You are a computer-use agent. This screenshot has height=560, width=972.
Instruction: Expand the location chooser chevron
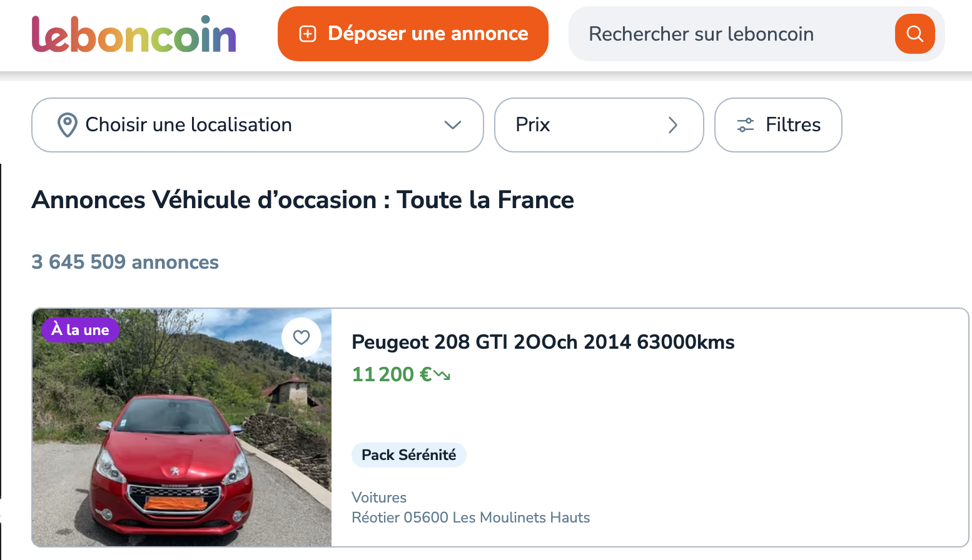coord(453,125)
